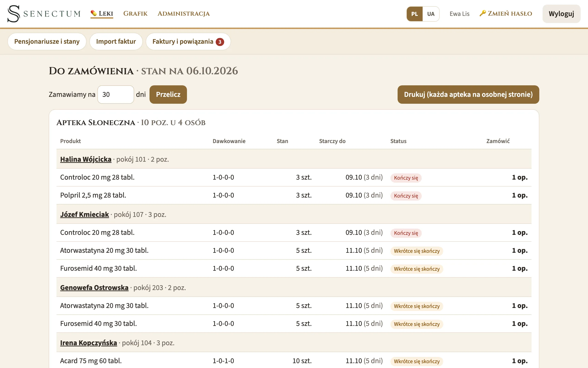Click the Zmień hasło link

click(x=506, y=14)
